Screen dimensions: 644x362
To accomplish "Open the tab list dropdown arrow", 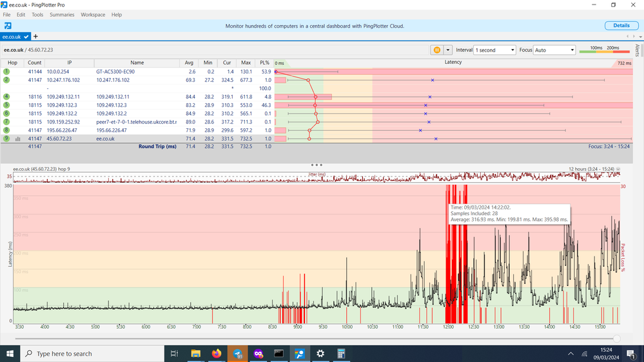I will [640, 37].
